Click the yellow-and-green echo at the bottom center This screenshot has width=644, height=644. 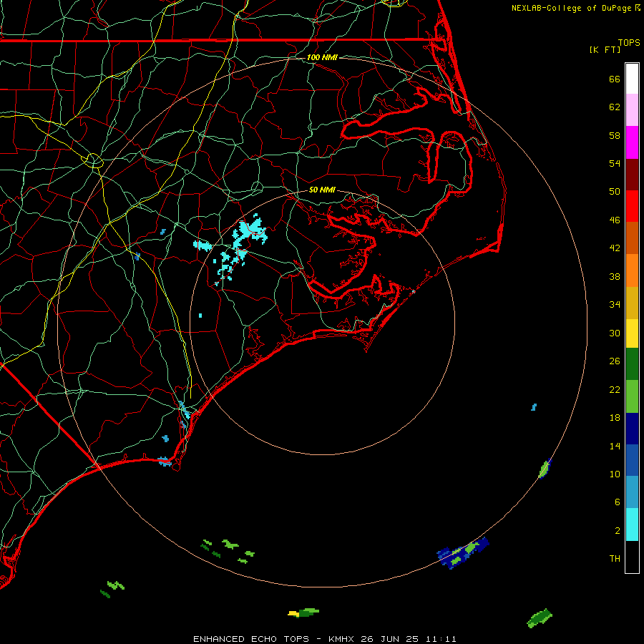coord(303,613)
